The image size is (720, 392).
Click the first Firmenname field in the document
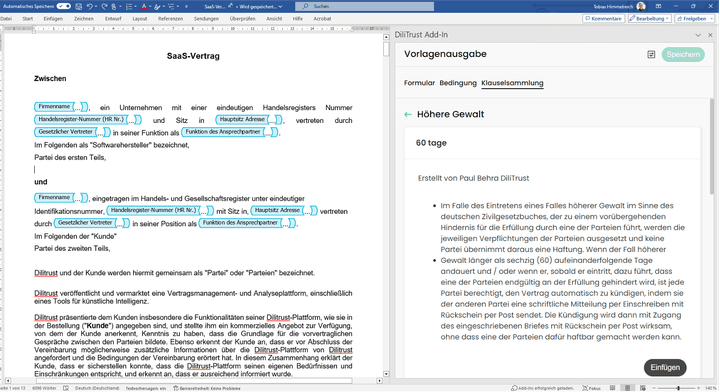(x=61, y=107)
